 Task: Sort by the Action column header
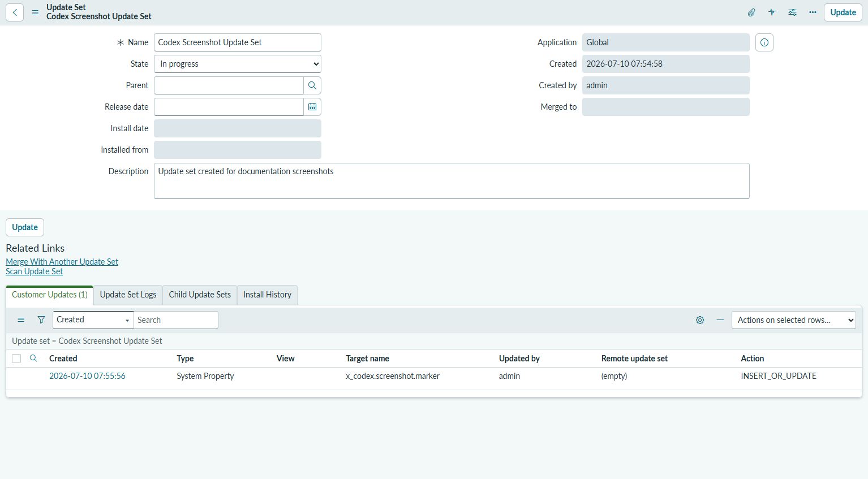752,359
